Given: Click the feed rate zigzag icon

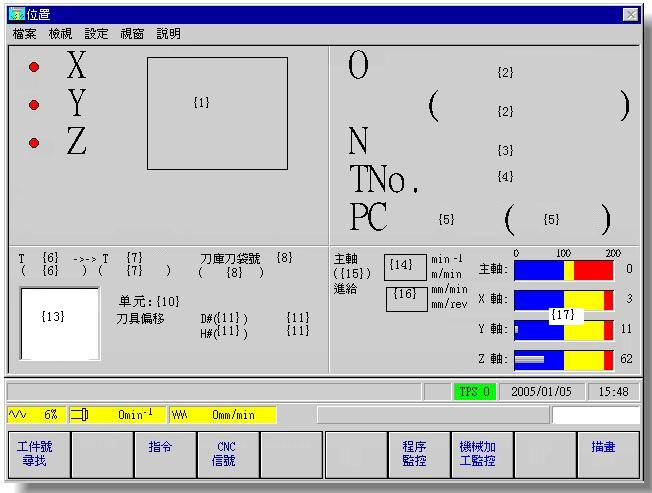Looking at the screenshot, I should pos(180,414).
